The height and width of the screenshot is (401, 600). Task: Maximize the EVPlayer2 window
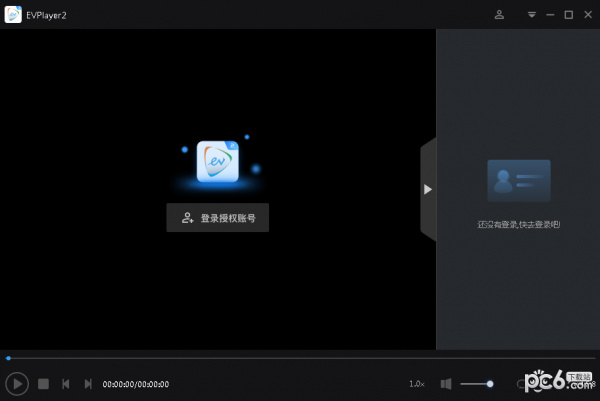coord(569,15)
